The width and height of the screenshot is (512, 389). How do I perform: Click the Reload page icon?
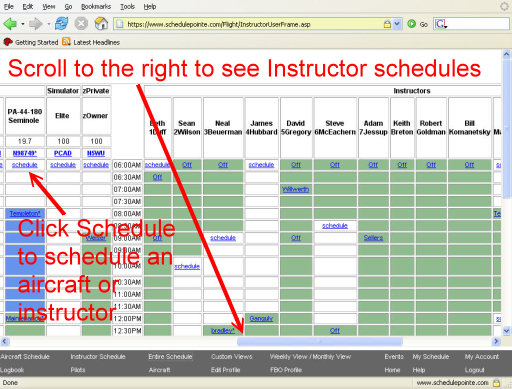(x=61, y=24)
